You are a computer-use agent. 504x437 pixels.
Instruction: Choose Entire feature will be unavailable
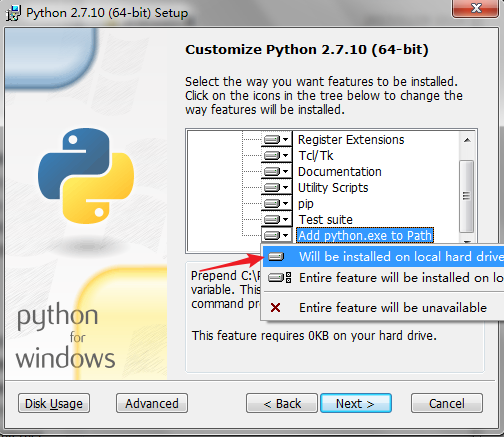[383, 307]
